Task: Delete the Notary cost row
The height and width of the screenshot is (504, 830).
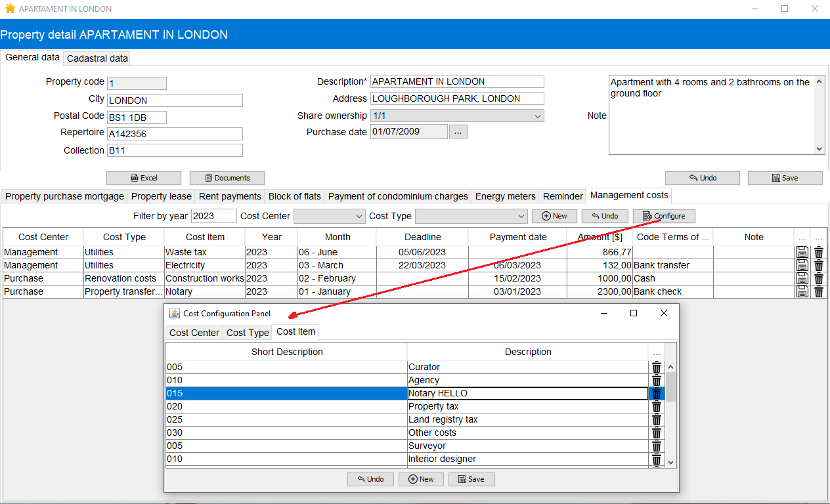Action: tap(818, 291)
